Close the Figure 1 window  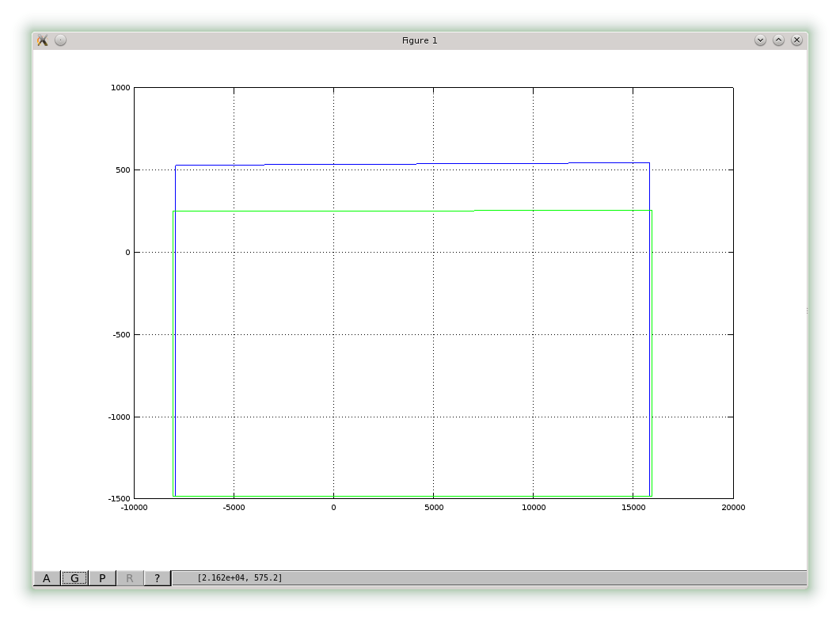[796, 40]
